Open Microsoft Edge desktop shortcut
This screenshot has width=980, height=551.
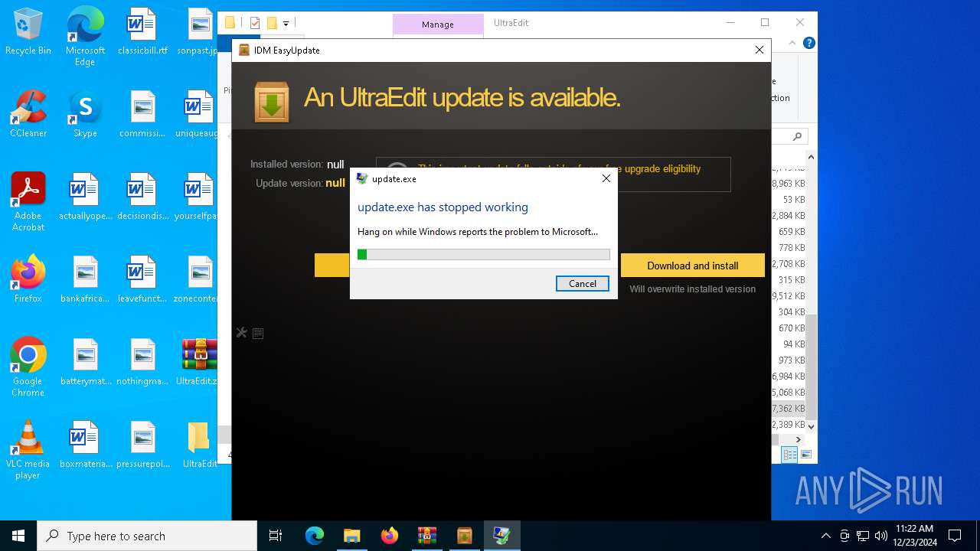tap(85, 37)
